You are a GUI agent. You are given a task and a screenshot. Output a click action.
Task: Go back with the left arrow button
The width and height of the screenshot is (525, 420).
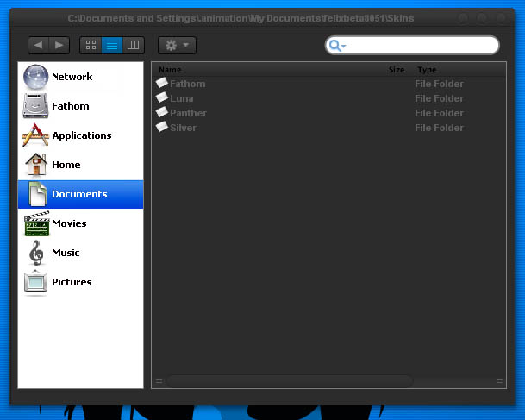click(38, 45)
